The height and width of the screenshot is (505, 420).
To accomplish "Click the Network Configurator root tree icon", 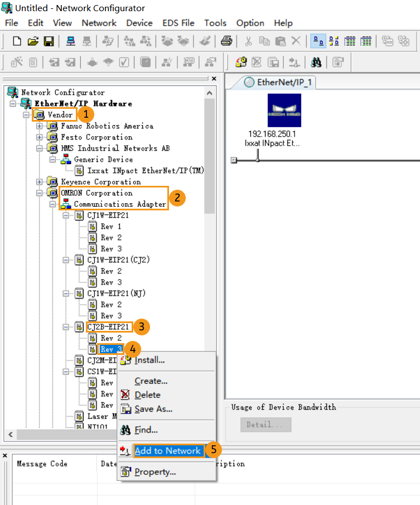I will tap(12, 92).
